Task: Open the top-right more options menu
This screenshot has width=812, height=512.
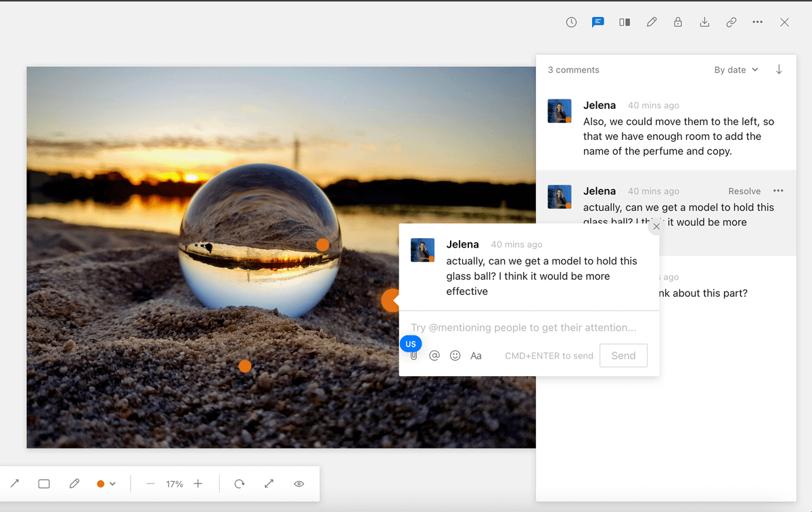Action: (758, 22)
